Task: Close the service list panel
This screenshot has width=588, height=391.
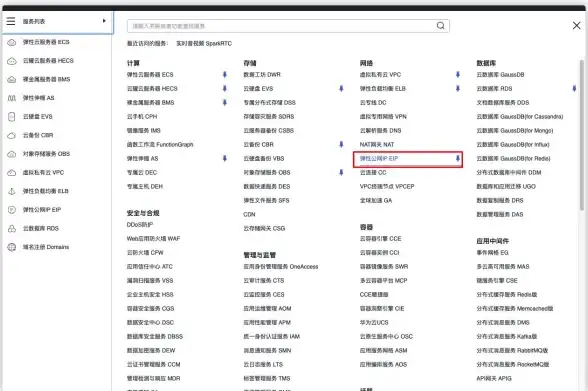Action: (x=576, y=25)
